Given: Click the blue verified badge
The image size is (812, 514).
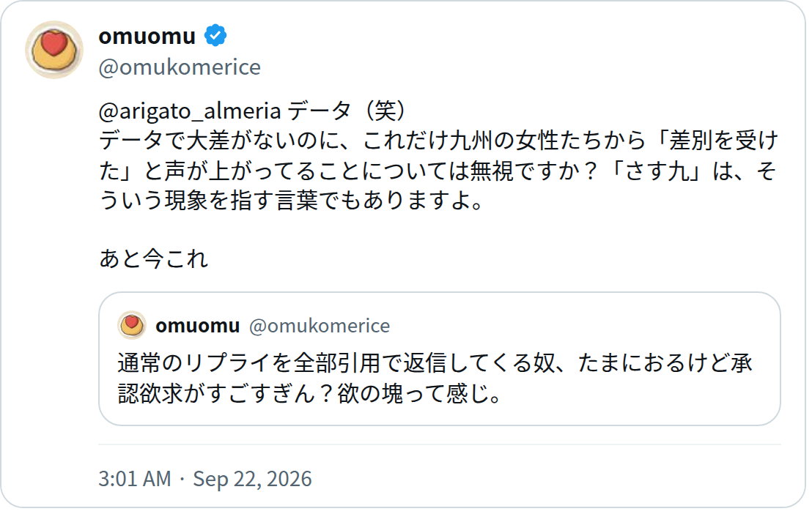Looking at the screenshot, I should [x=215, y=36].
